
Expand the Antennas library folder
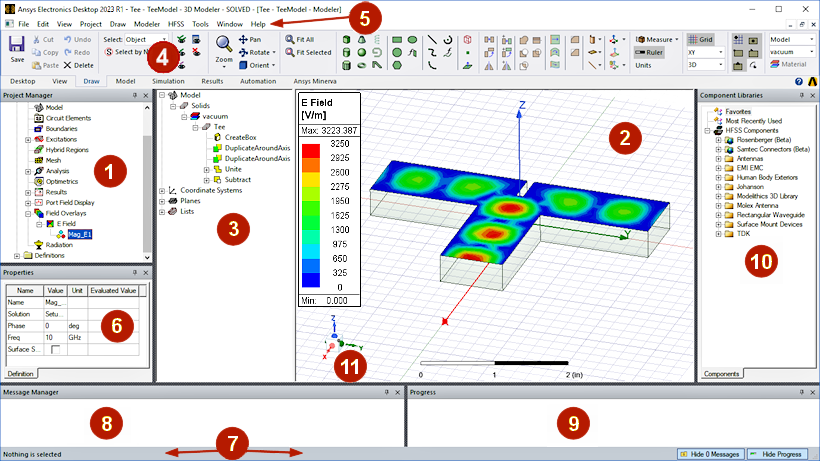(719, 159)
